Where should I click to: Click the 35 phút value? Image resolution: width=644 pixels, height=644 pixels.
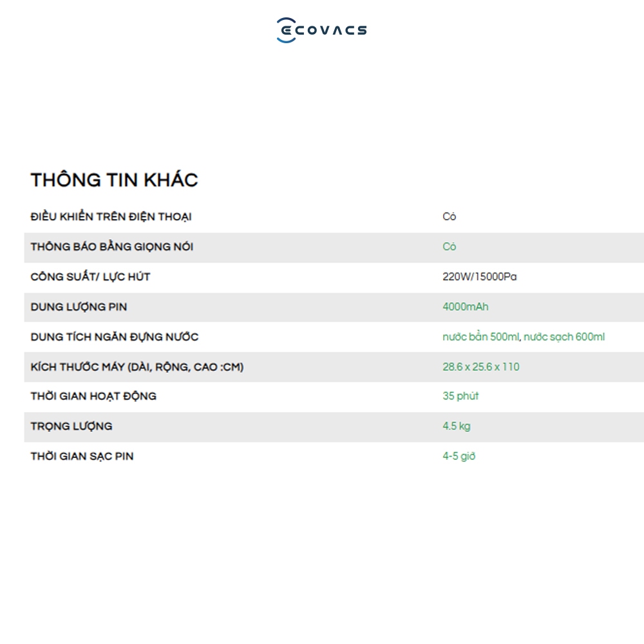tap(460, 396)
